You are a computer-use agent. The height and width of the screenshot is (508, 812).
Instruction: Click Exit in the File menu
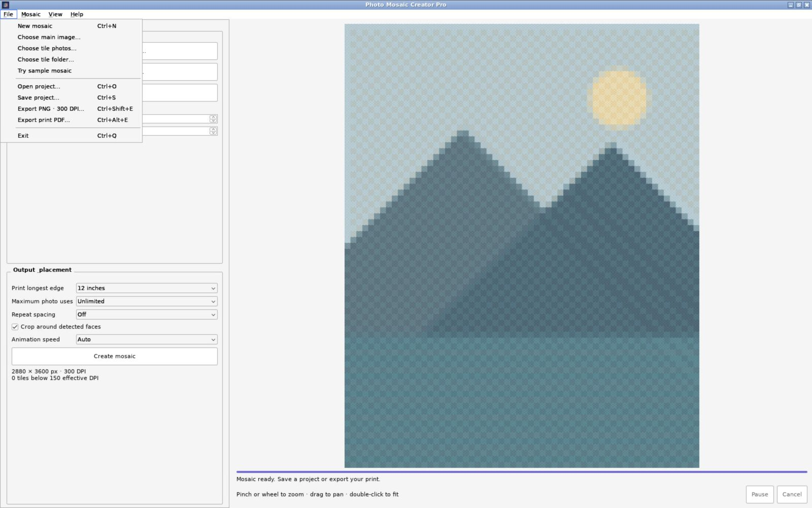pyautogui.click(x=72, y=136)
